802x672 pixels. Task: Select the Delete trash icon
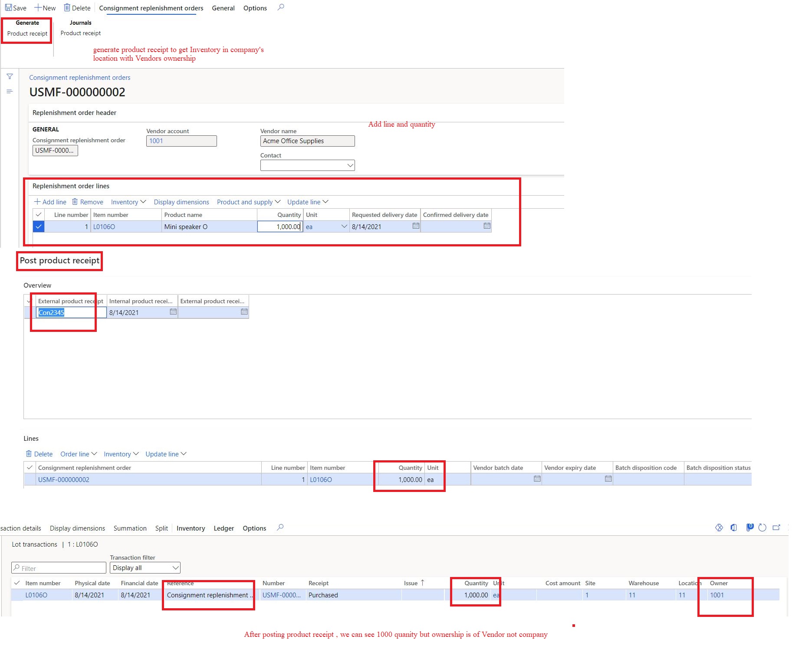68,7
